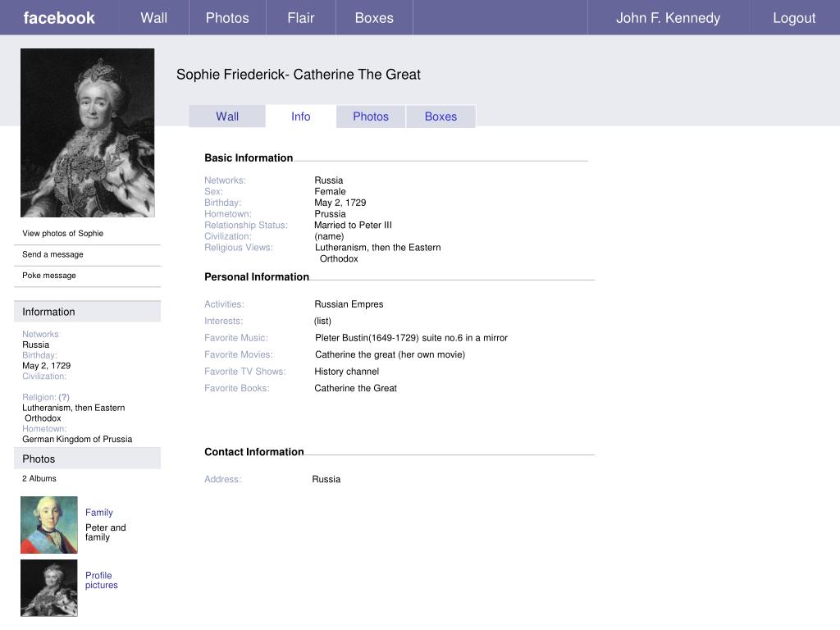
Task: Select the profile Info tab
Action: pyautogui.click(x=300, y=116)
